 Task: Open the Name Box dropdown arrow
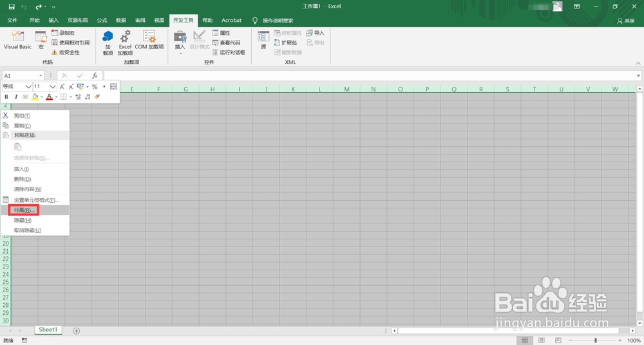pos(41,75)
